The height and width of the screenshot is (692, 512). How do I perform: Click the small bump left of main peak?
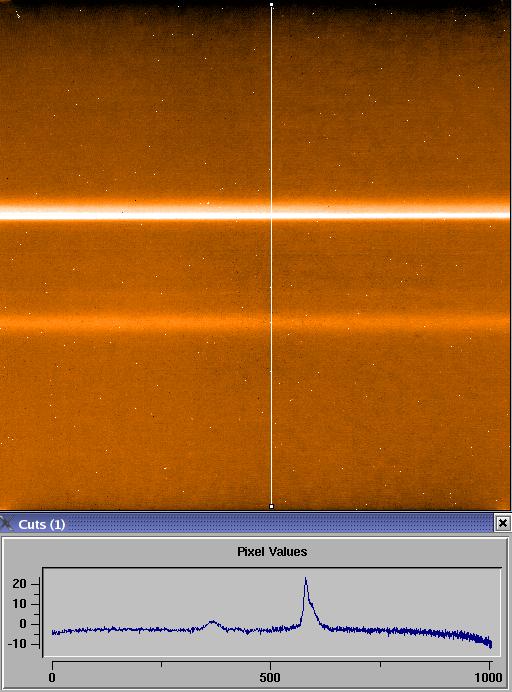(212, 622)
